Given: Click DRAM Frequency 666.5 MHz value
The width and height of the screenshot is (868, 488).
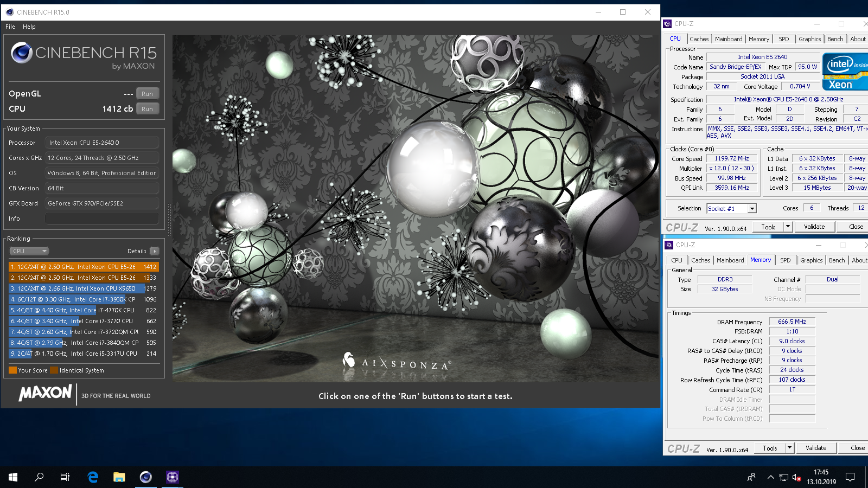Looking at the screenshot, I should [x=792, y=322].
